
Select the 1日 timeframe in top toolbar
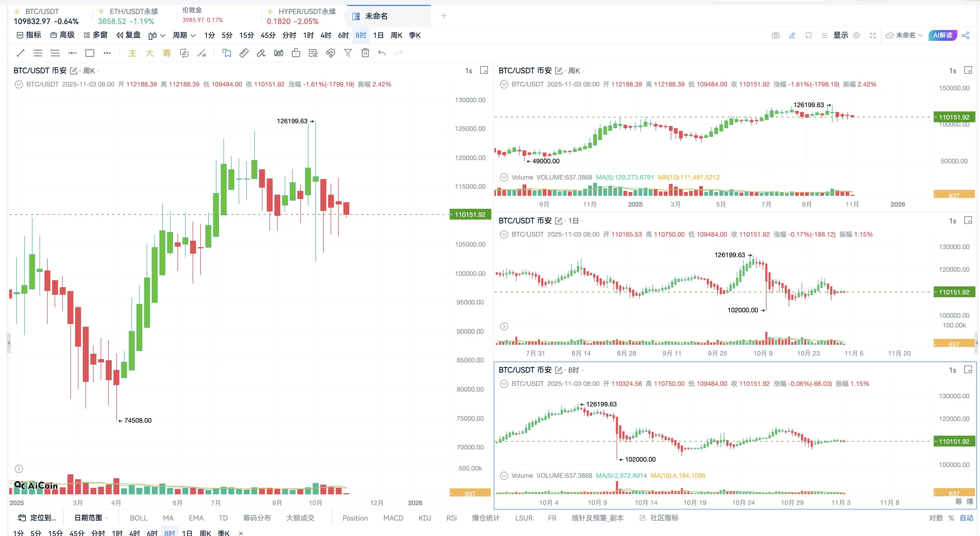click(378, 35)
